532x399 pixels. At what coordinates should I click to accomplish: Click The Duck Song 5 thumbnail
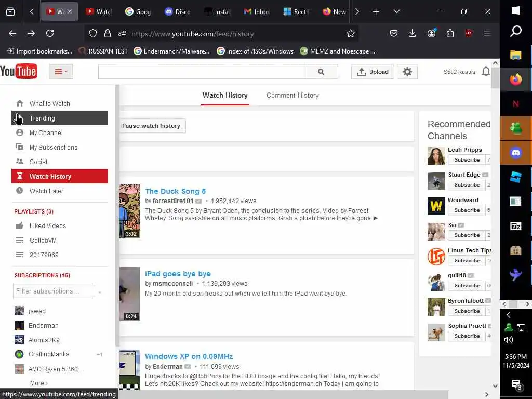click(129, 211)
